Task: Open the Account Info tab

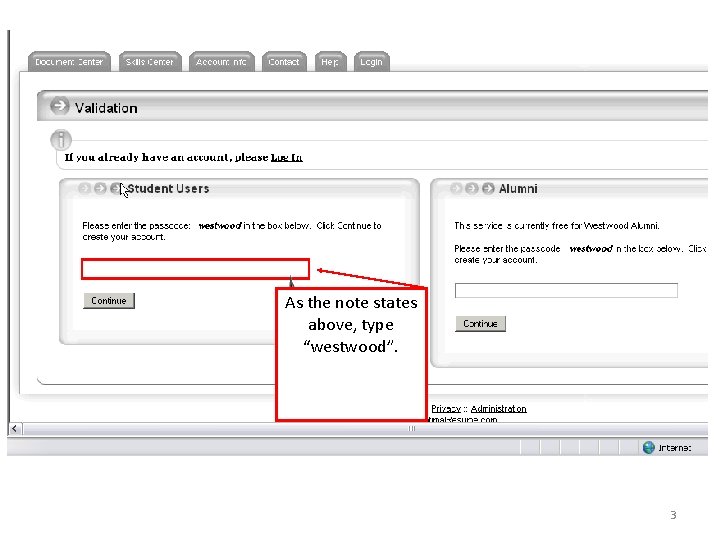Action: click(x=221, y=62)
